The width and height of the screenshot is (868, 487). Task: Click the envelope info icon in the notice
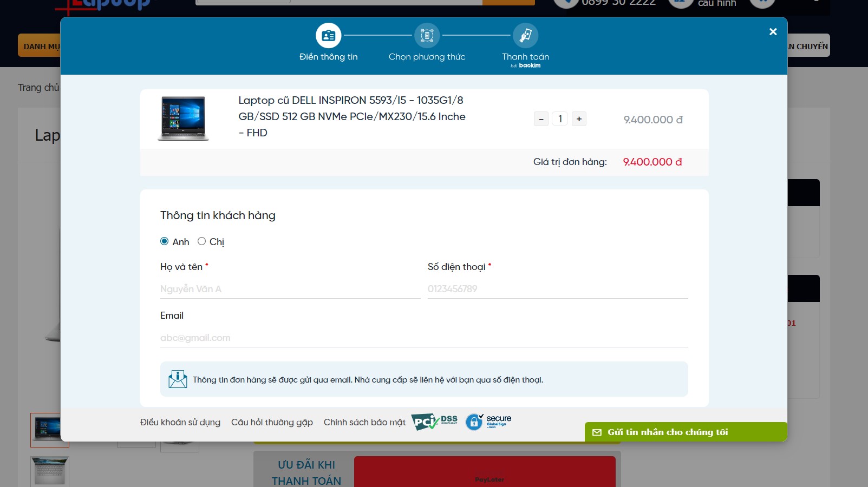pyautogui.click(x=178, y=379)
